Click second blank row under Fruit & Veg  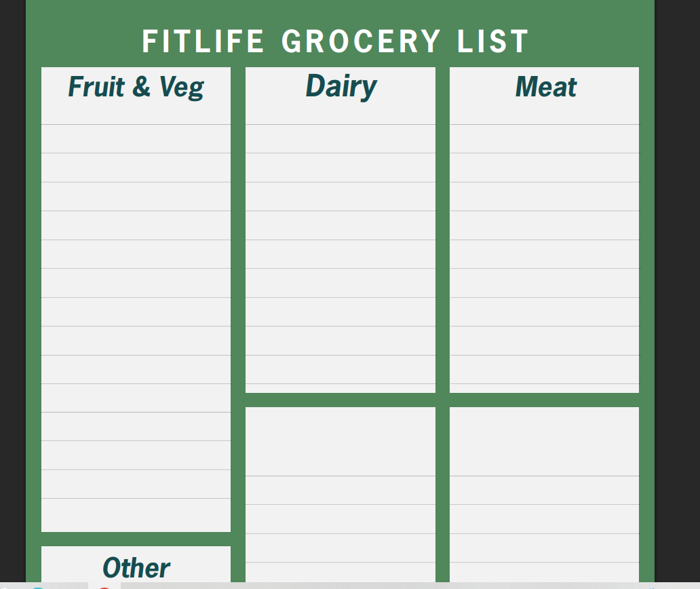136,168
